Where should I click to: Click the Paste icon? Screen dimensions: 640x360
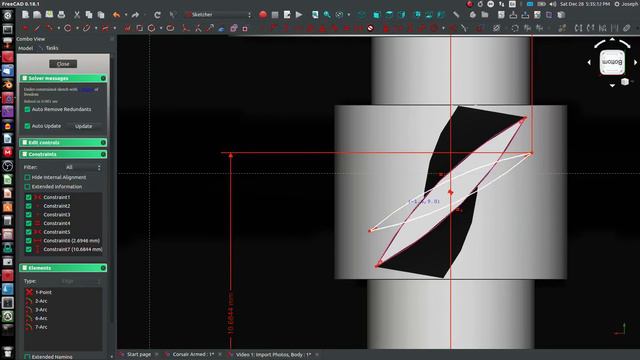(x=100, y=15)
